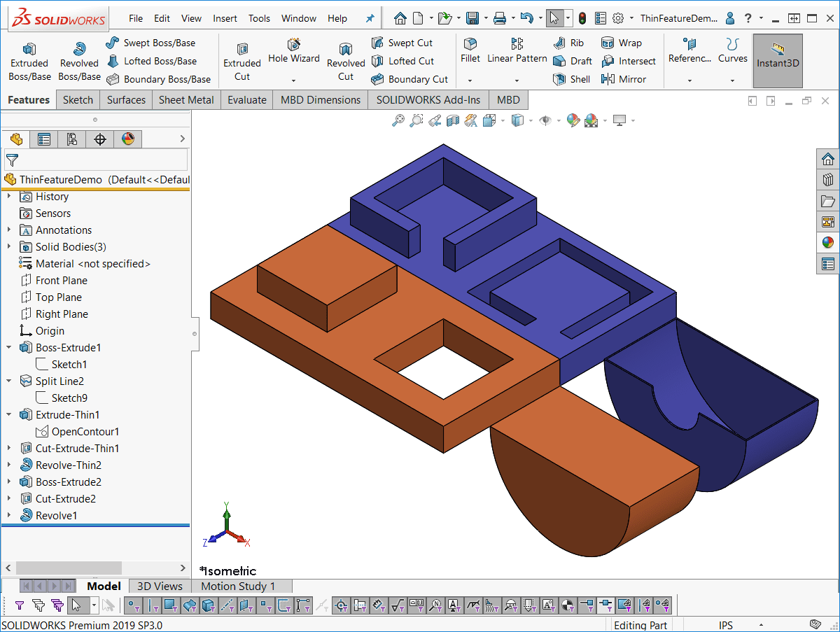This screenshot has width=840, height=632.
Task: Open the Insert menu
Action: 225,19
